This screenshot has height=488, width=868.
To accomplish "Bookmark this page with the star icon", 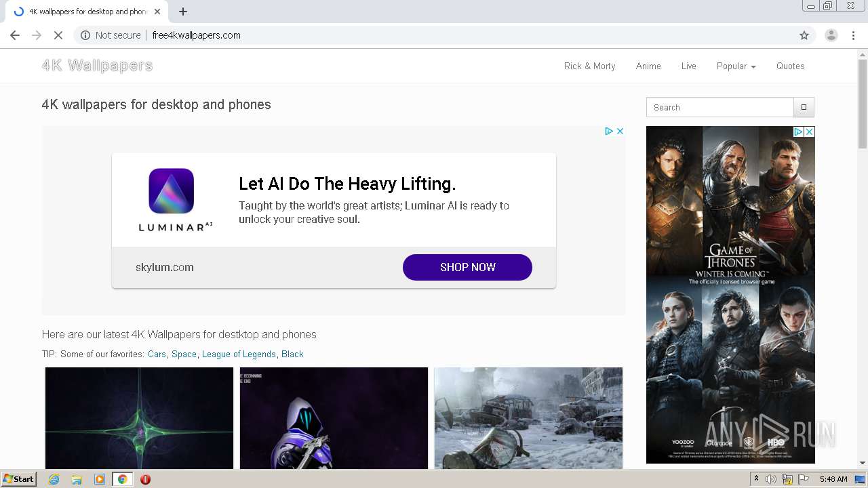I will [804, 35].
